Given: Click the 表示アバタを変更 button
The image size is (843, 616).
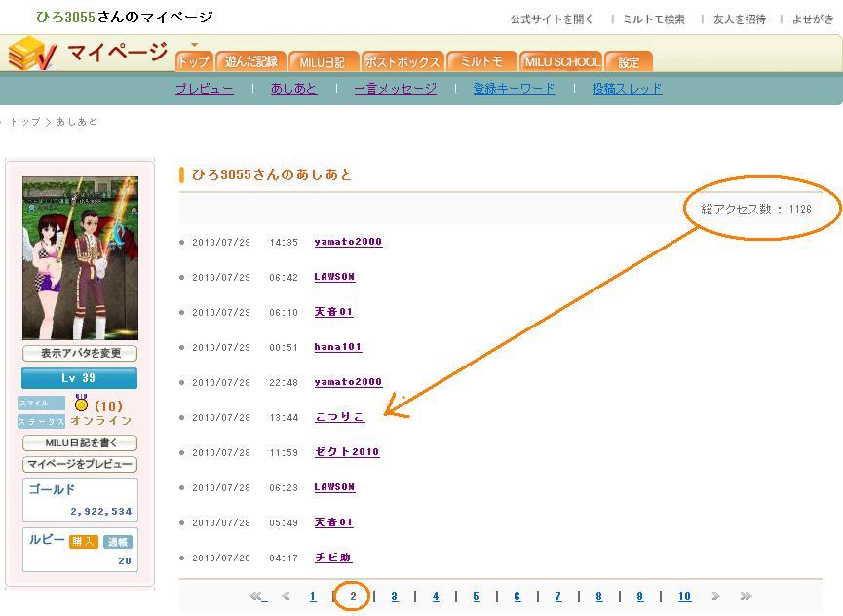Looking at the screenshot, I should pos(80,353).
